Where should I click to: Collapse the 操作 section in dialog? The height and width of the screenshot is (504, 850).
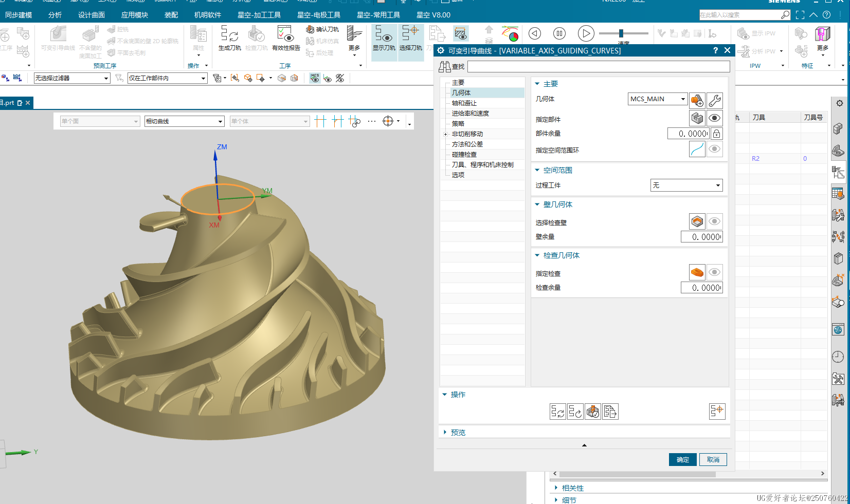pyautogui.click(x=454, y=395)
